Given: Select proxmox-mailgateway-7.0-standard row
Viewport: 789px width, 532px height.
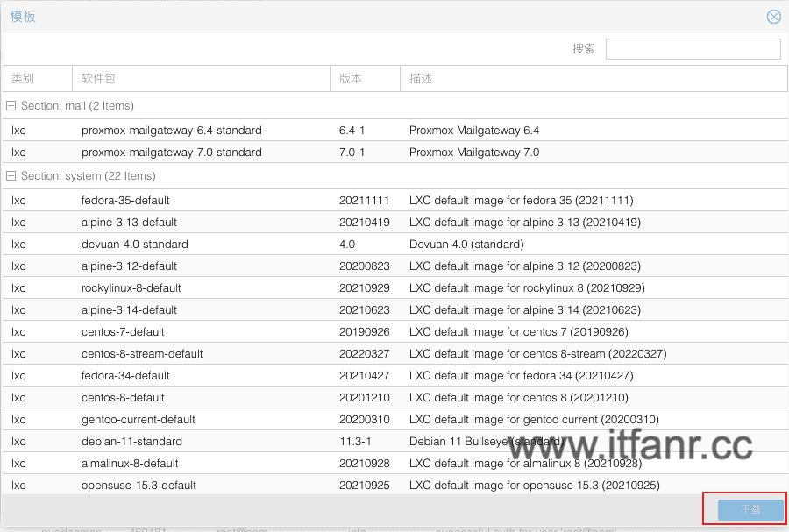Looking at the screenshot, I should 395,152.
